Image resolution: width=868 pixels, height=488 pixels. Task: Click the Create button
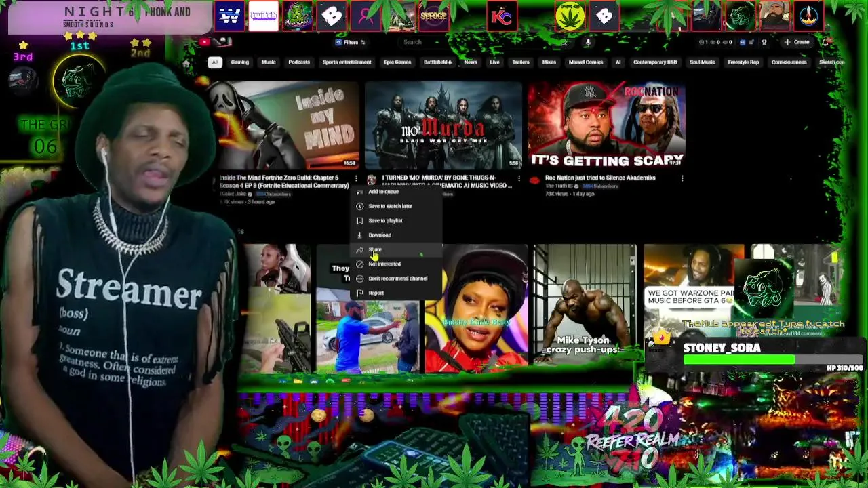pyautogui.click(x=797, y=42)
